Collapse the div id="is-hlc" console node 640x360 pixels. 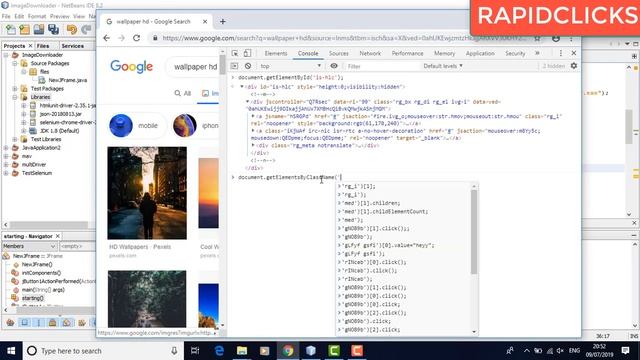coord(242,87)
